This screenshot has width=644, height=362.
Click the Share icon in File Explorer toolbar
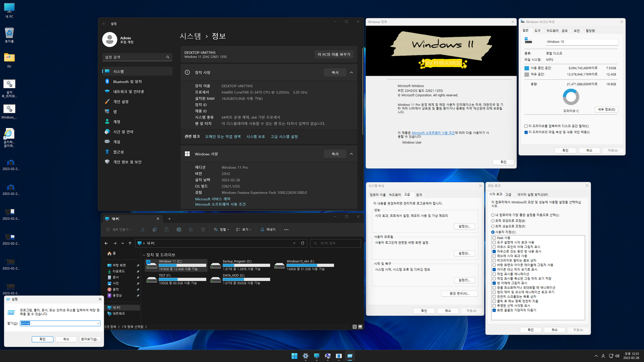tap(191, 229)
